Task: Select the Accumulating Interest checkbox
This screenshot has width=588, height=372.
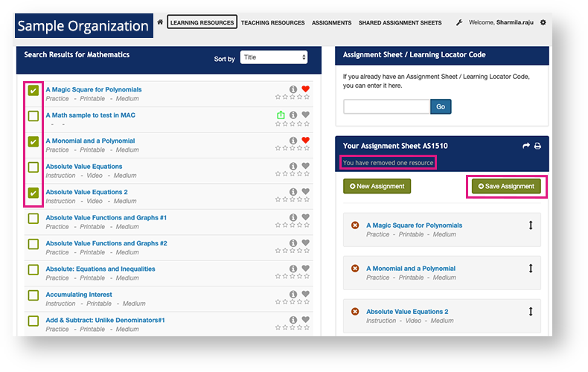Action: click(33, 295)
